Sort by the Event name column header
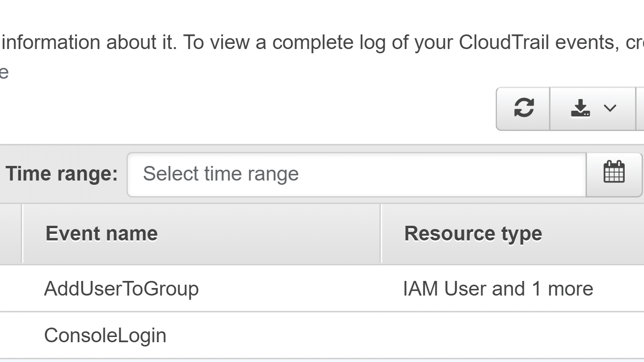This screenshot has width=644, height=362. 101,233
